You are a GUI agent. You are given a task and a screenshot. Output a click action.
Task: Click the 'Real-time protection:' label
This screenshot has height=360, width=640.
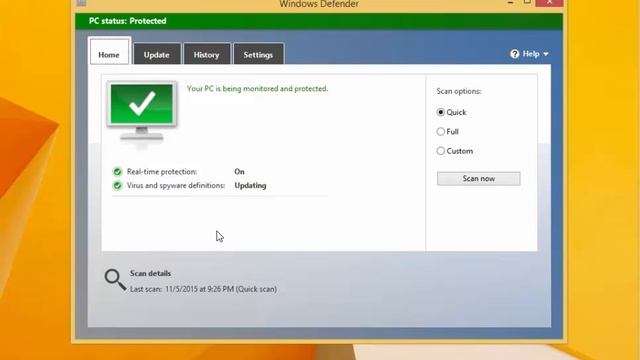162,172
